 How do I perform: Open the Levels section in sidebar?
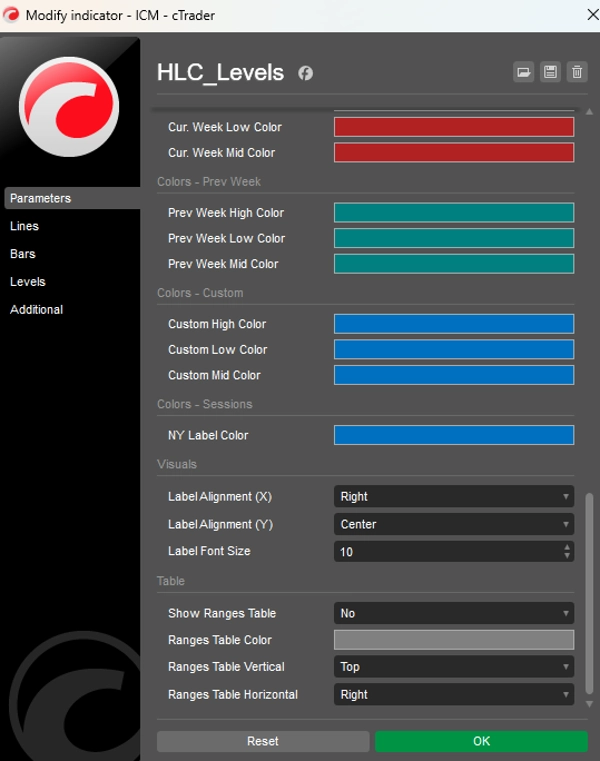click(x=28, y=282)
